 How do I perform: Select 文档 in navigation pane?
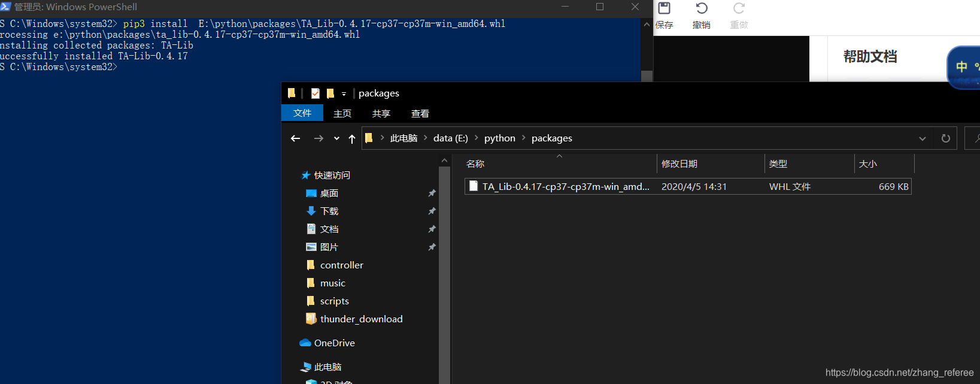coord(329,229)
